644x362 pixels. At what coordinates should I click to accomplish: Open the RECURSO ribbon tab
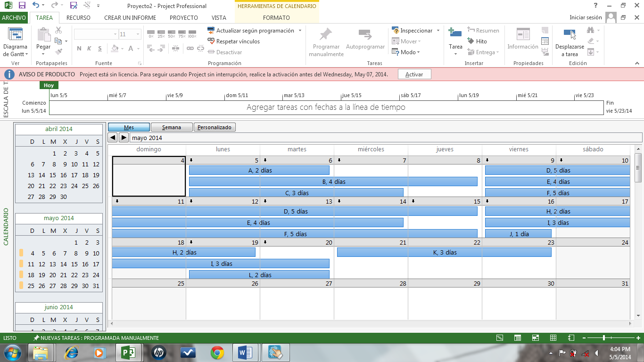[x=78, y=18]
